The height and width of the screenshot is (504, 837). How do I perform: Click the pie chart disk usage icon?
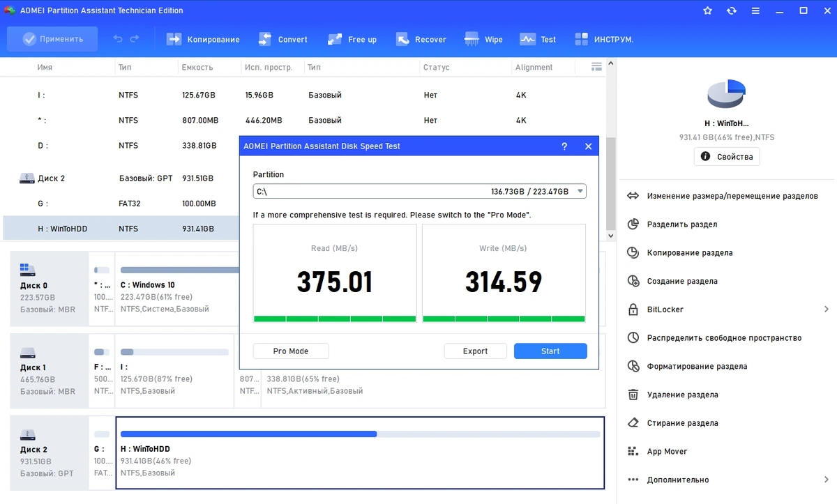[x=727, y=94]
